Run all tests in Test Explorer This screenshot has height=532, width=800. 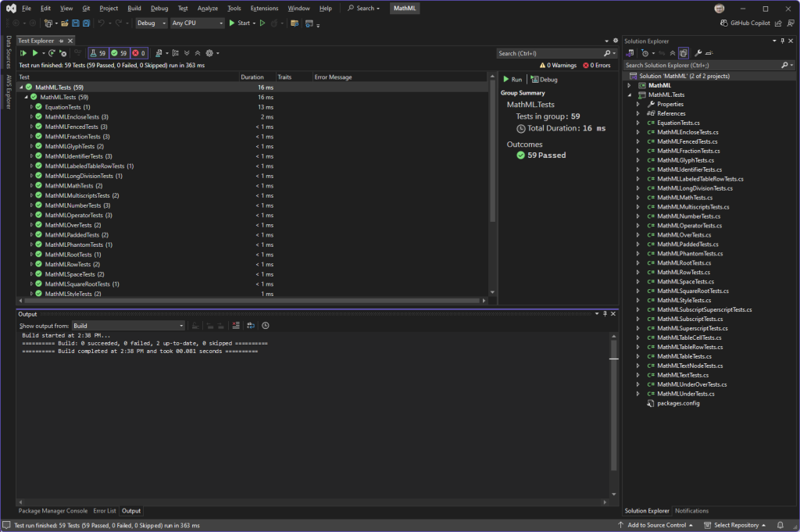(23, 53)
